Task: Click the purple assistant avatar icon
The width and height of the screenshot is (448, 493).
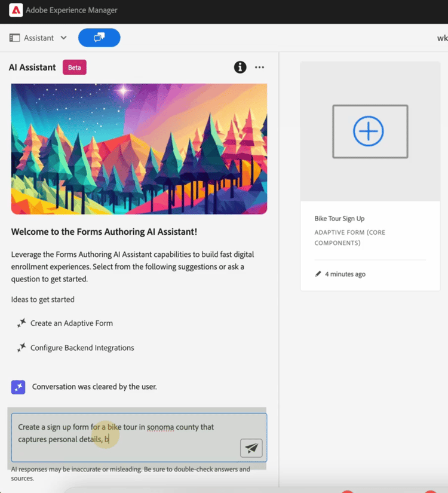Action: tap(19, 387)
